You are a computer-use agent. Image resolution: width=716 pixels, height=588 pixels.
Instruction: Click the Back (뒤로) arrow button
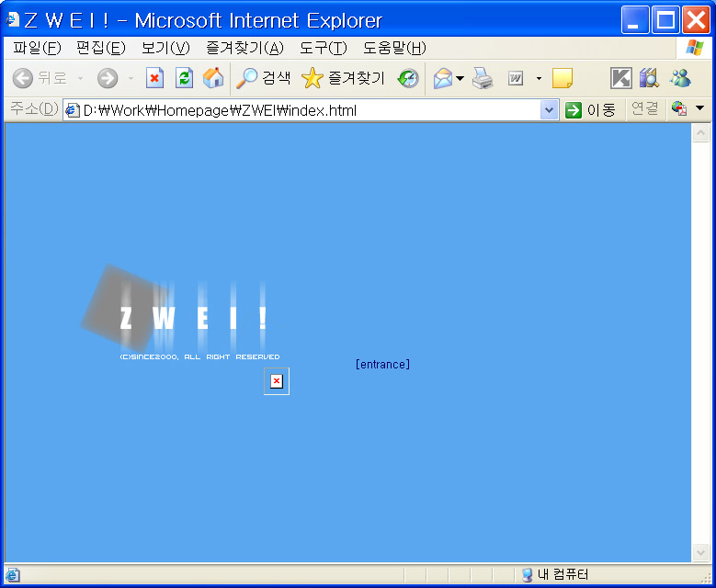[x=40, y=78]
